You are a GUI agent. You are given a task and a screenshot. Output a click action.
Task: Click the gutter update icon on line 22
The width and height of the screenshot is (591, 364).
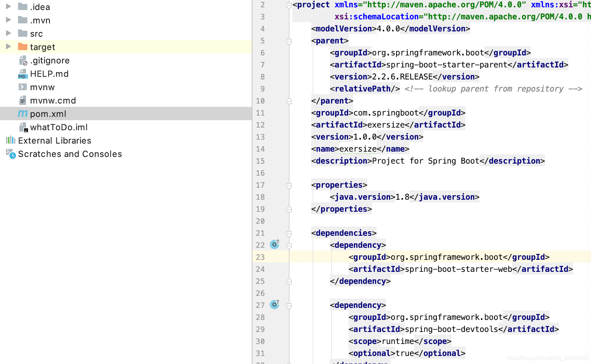pyautogui.click(x=275, y=244)
